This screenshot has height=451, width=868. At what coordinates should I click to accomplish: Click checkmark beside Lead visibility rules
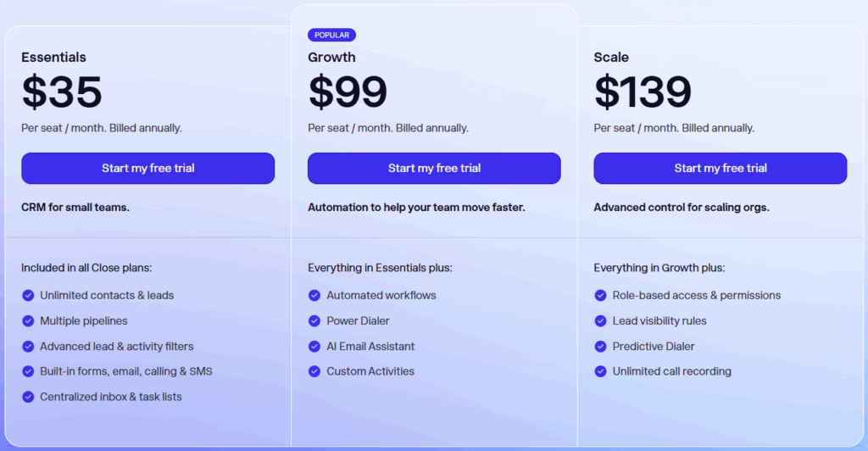coord(601,320)
